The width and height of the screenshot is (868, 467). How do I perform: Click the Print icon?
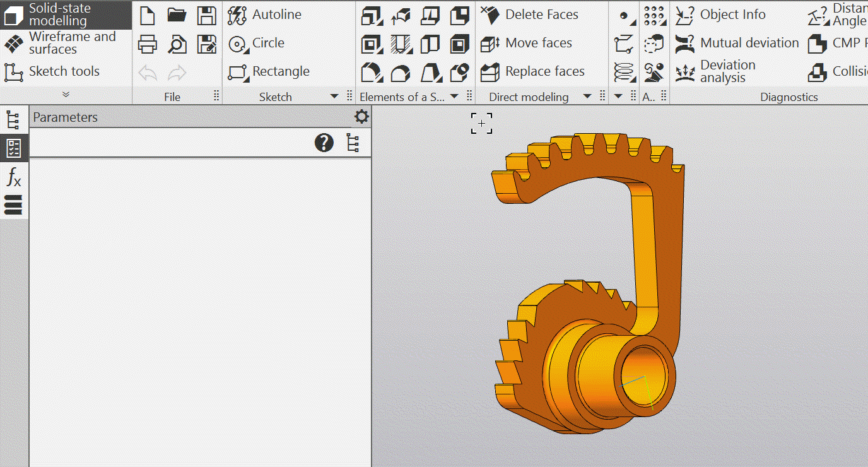coord(147,44)
